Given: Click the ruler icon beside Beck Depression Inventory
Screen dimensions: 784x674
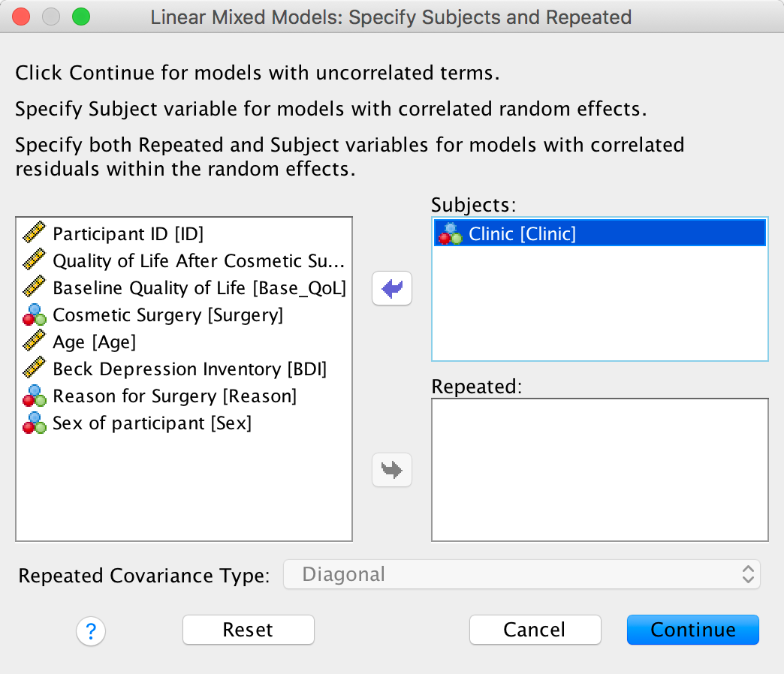Looking at the screenshot, I should pyautogui.click(x=35, y=369).
